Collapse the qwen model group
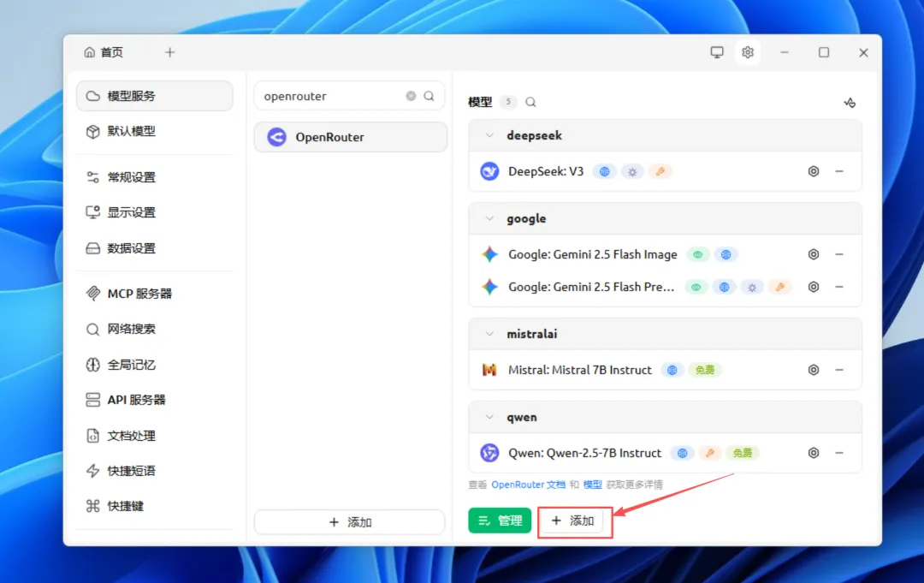This screenshot has width=924, height=583. point(489,417)
